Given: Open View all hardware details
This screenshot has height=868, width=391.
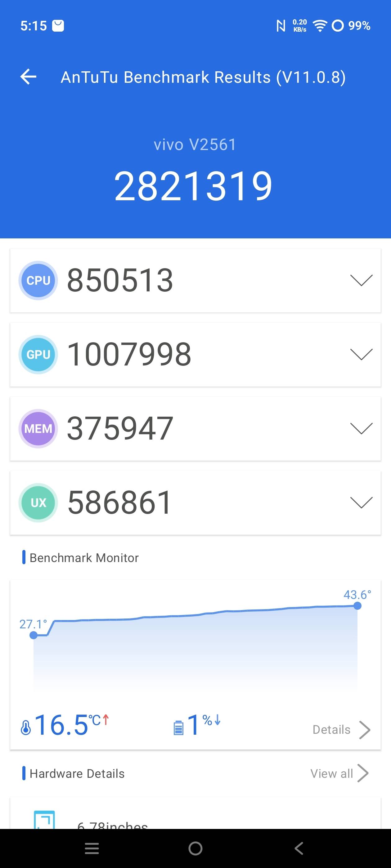Looking at the screenshot, I should [339, 773].
